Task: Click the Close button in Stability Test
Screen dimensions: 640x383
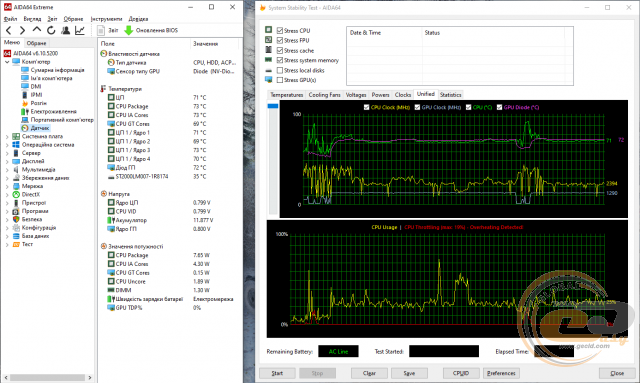Action: pyautogui.click(x=617, y=373)
